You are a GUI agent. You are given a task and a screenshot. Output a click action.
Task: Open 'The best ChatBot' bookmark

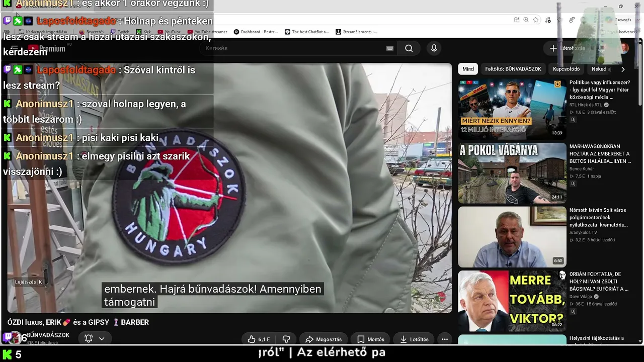tap(307, 32)
